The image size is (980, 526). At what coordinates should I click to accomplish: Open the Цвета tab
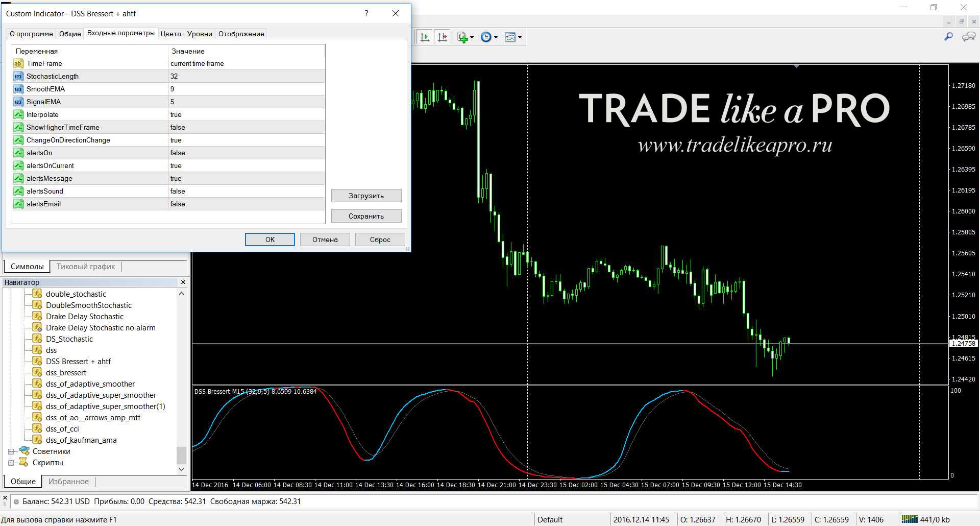click(x=171, y=34)
